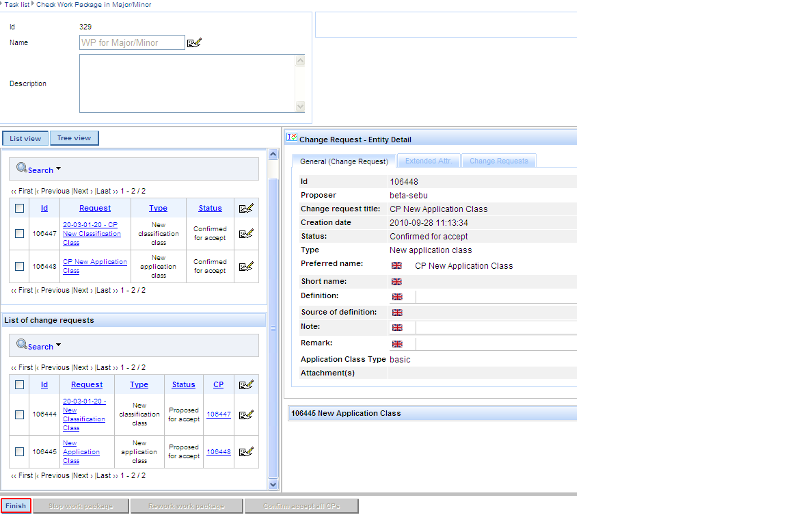Click edit icon in row 106447
The width and height of the screenshot is (812, 515).
(246, 234)
